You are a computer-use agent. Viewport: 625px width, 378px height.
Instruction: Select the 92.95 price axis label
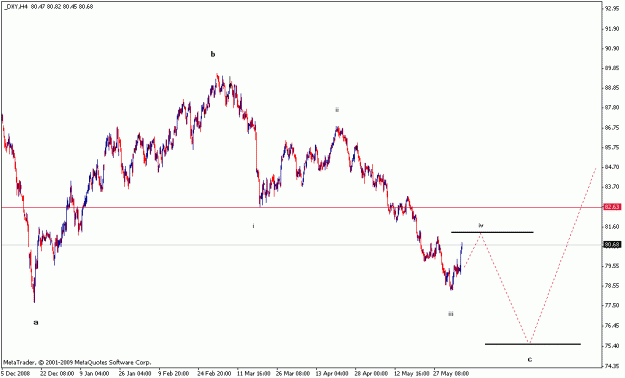[612, 8]
